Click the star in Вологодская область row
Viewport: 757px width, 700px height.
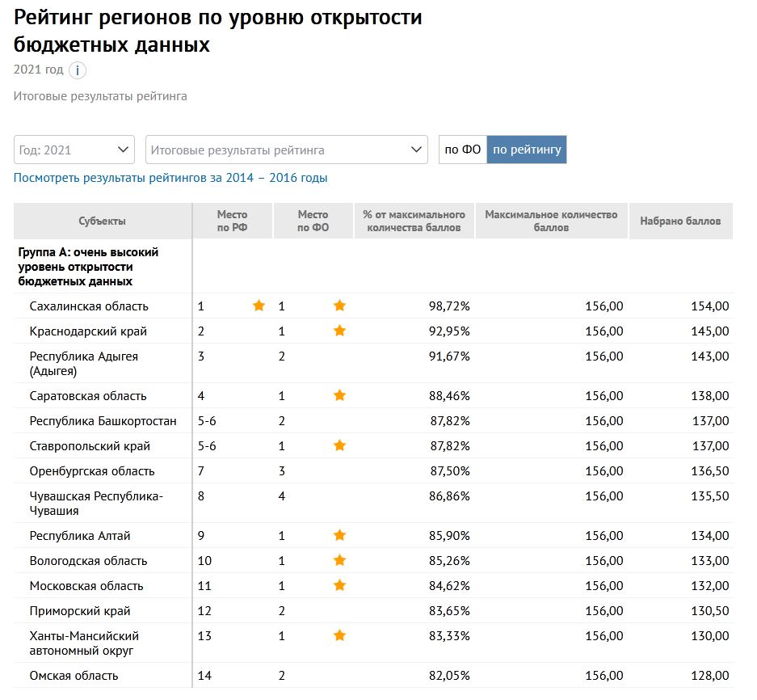(339, 560)
